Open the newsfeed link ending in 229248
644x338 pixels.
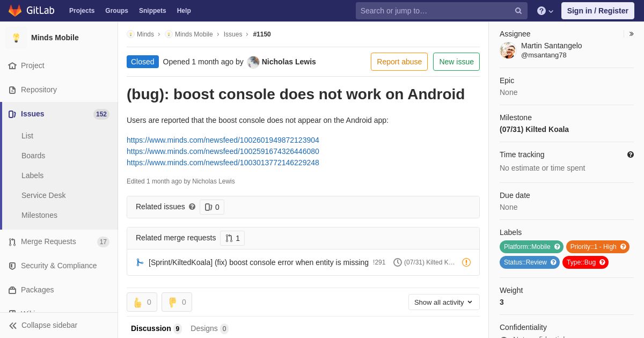point(223,163)
